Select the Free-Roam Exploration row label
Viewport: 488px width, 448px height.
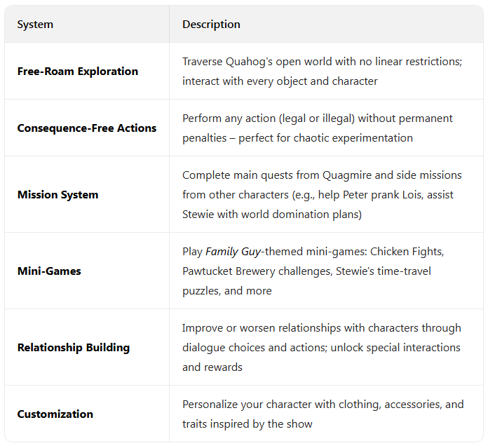pyautogui.click(x=77, y=72)
